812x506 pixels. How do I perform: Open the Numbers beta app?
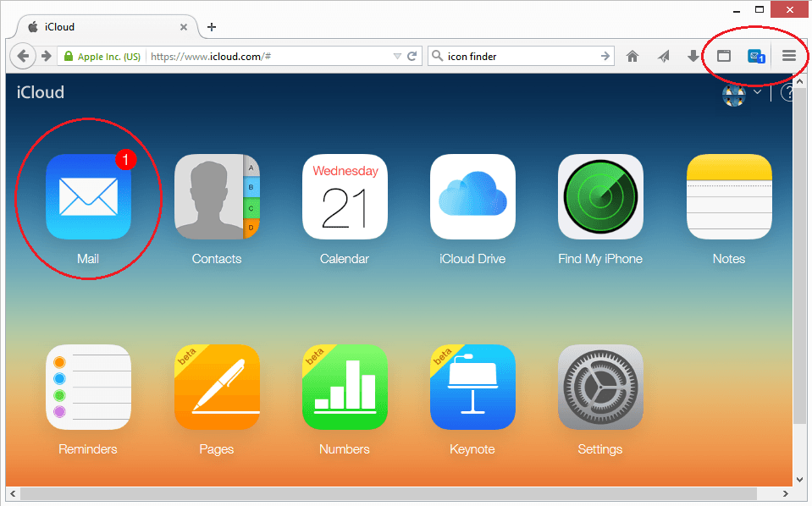(x=345, y=387)
